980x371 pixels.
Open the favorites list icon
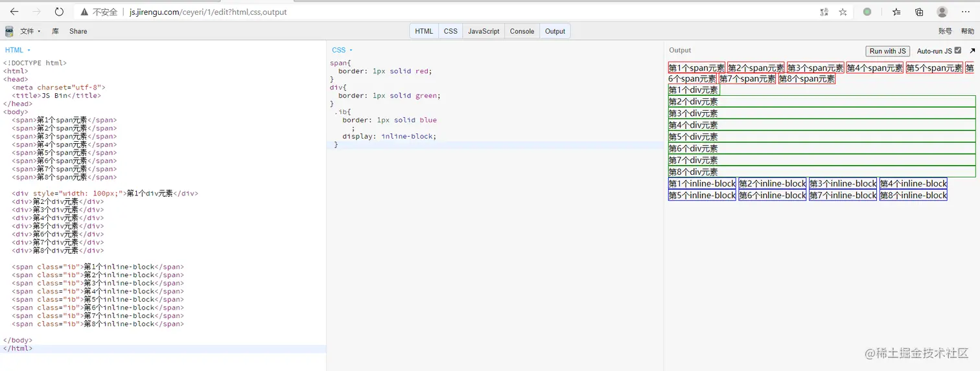click(896, 12)
